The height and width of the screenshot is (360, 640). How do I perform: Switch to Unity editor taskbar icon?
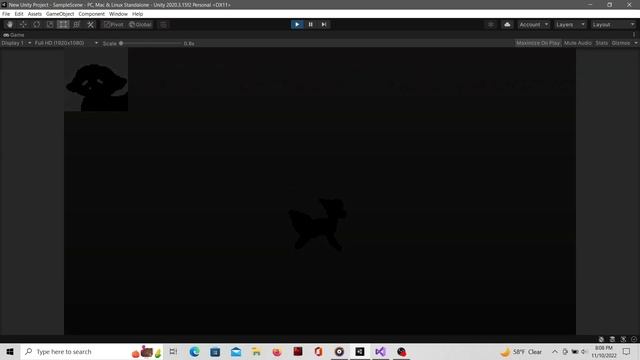coord(360,351)
